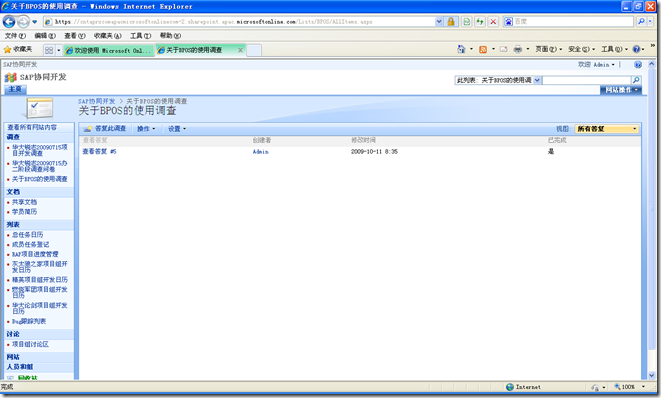Click the blue Help question mark icon

pyautogui.click(x=637, y=49)
